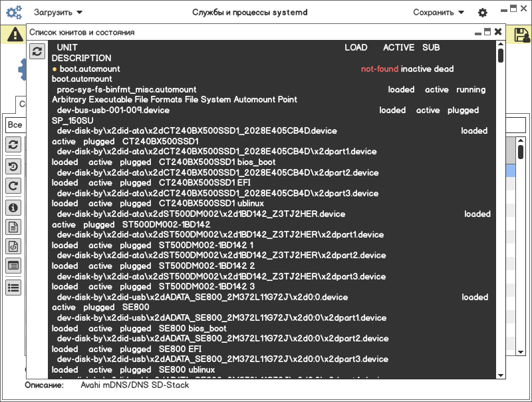
Task: Click the bulleted list icon in sidebar
Action: 13,288
